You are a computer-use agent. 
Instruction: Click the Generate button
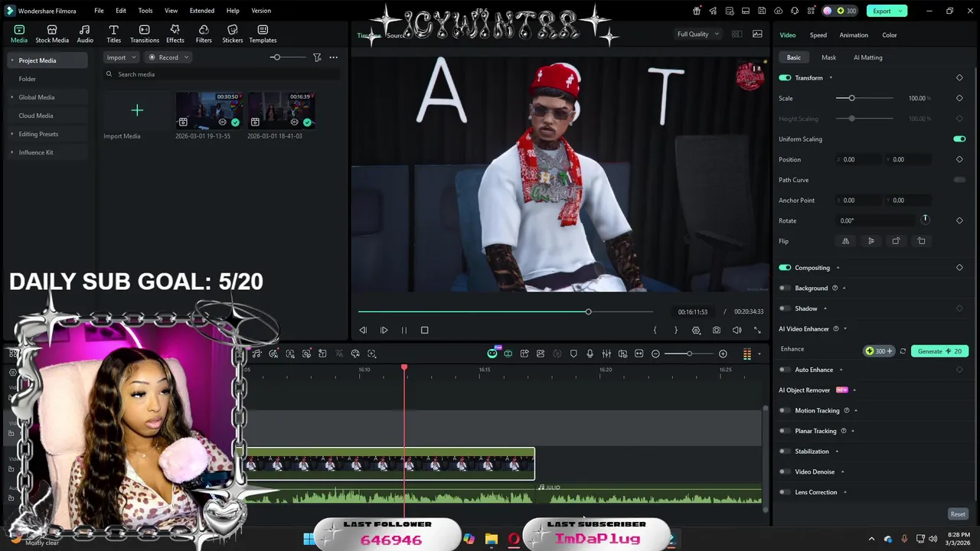939,351
